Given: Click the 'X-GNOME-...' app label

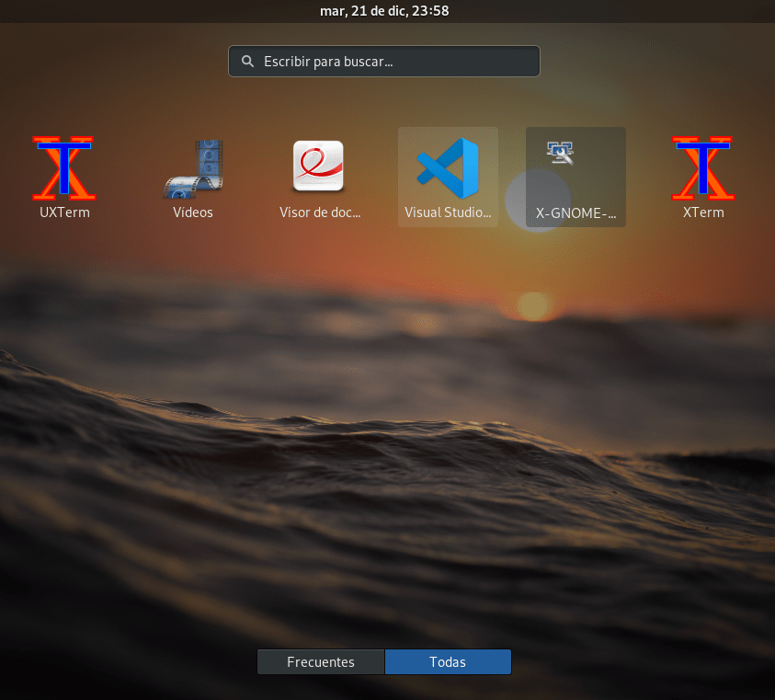Looking at the screenshot, I should [576, 212].
